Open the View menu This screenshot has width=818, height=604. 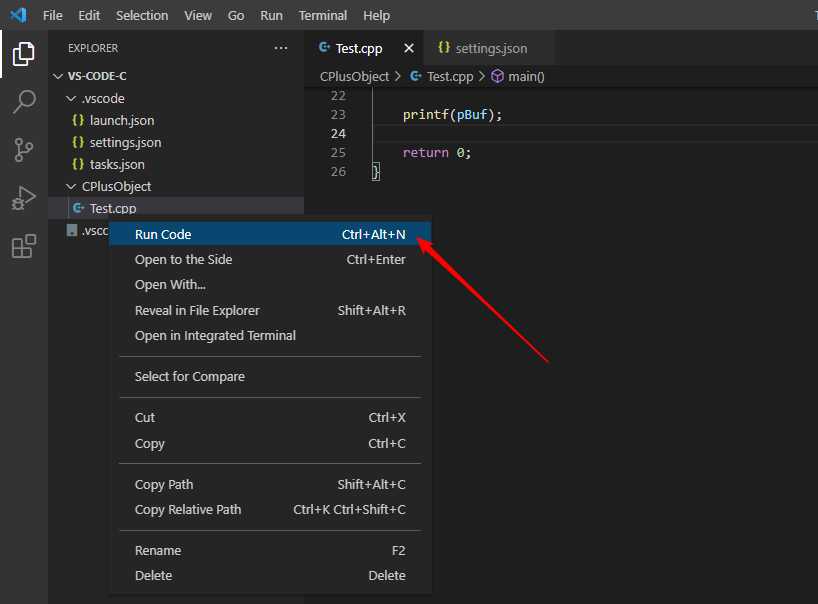(198, 16)
